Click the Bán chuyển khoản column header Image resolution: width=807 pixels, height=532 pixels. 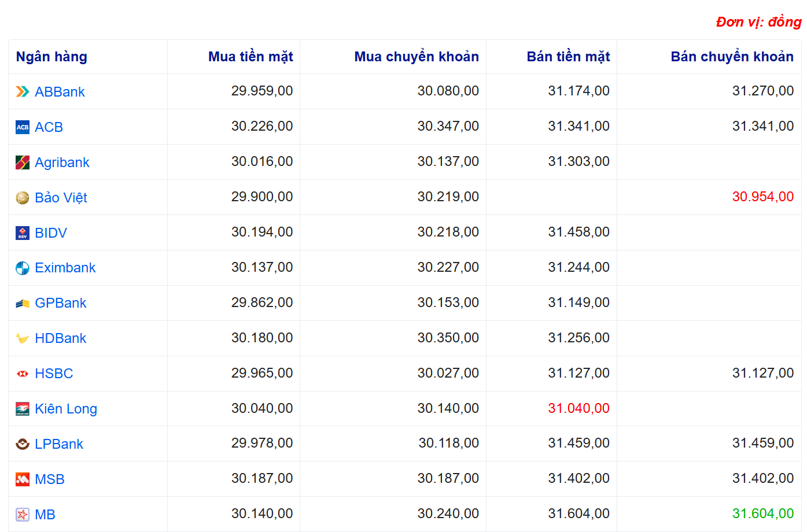pyautogui.click(x=731, y=57)
